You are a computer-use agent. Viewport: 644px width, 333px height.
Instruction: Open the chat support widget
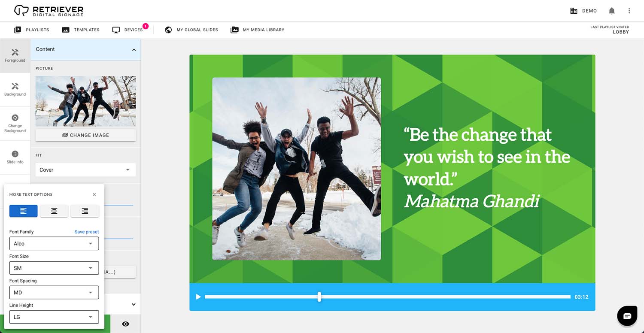[627, 316]
